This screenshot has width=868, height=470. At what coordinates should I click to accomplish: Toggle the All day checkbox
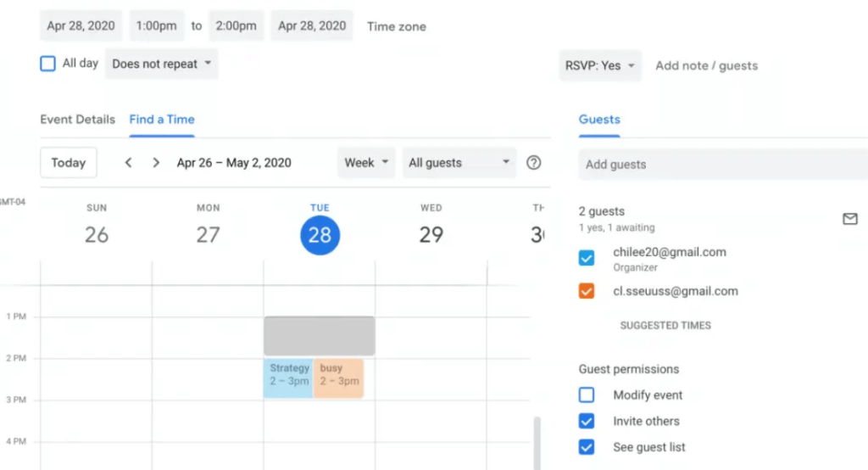tap(48, 64)
